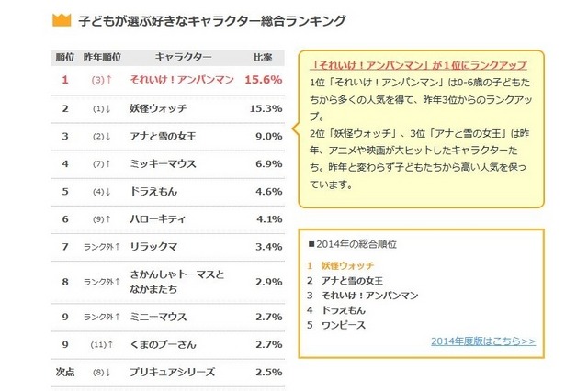Image resolution: width=588 pixels, height=391 pixels.
Task: Click the ハローキティ character entry
Action: click(x=157, y=218)
